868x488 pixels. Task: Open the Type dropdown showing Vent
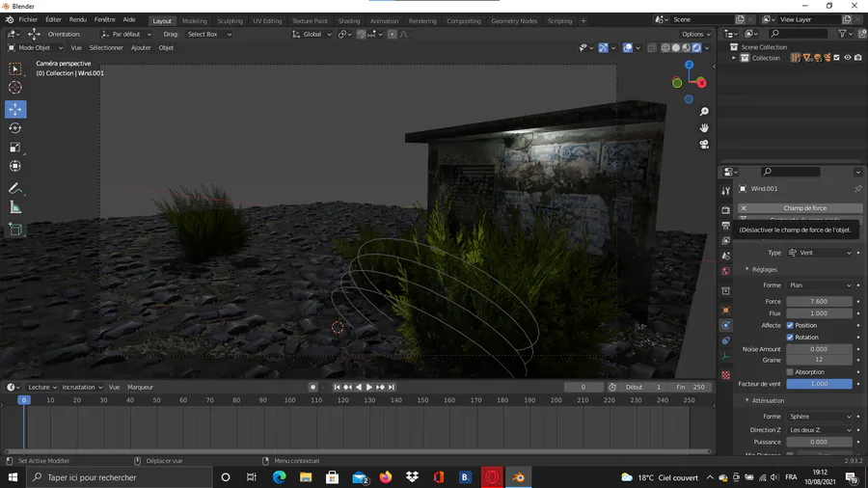[820, 253]
